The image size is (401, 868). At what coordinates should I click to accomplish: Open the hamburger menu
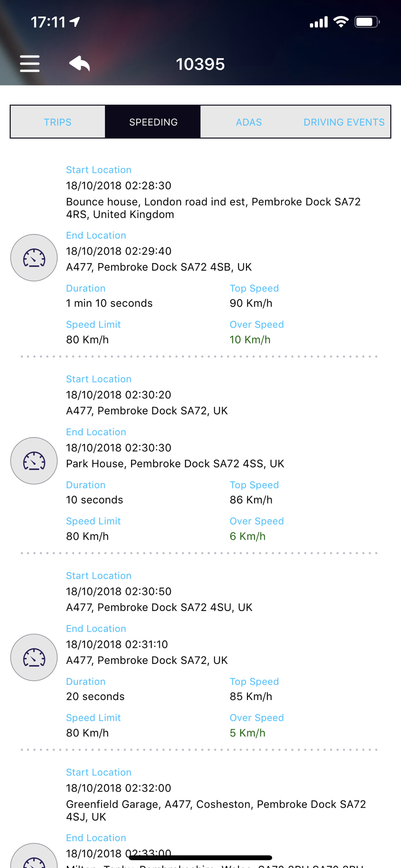pos(30,64)
